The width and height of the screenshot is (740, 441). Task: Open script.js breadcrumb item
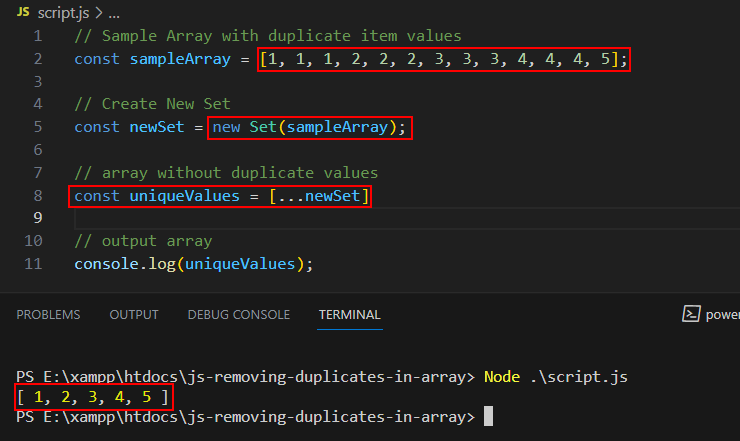coord(63,13)
